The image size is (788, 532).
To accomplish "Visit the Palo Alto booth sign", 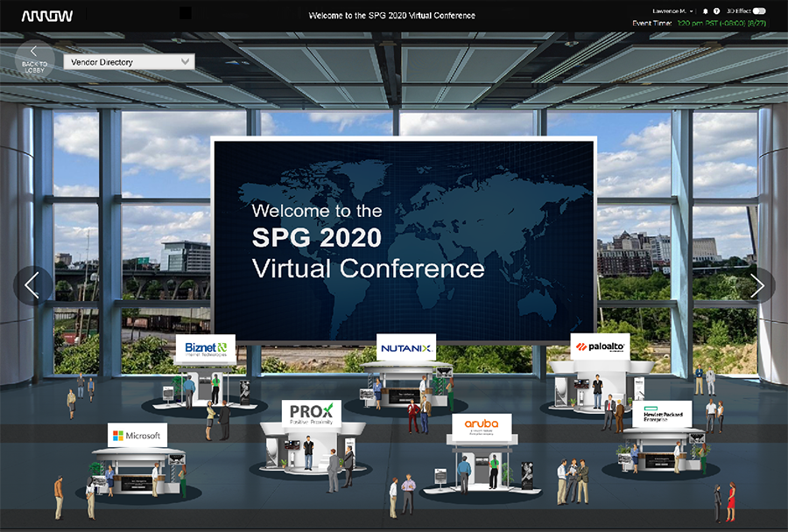I will [600, 346].
